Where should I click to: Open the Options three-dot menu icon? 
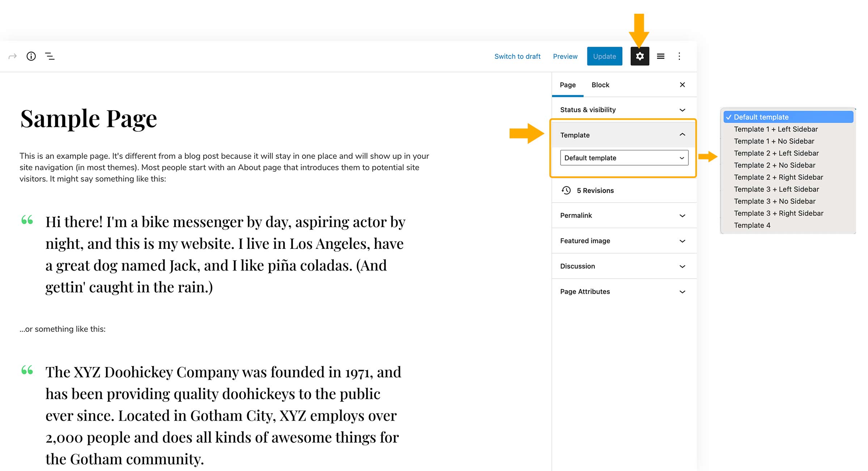point(679,56)
